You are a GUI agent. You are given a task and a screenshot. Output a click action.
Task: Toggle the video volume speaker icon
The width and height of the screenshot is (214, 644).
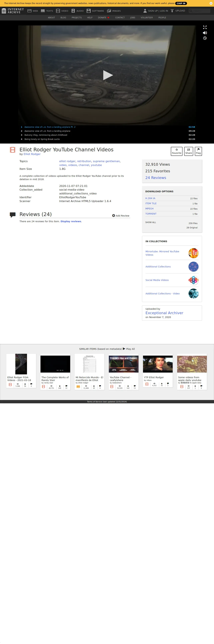tap(205, 33)
